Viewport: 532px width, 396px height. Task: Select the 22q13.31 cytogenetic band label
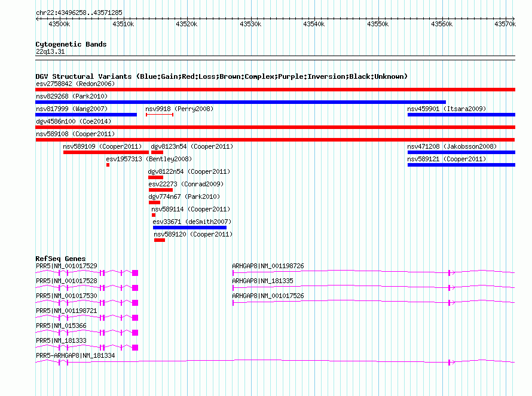(50, 51)
